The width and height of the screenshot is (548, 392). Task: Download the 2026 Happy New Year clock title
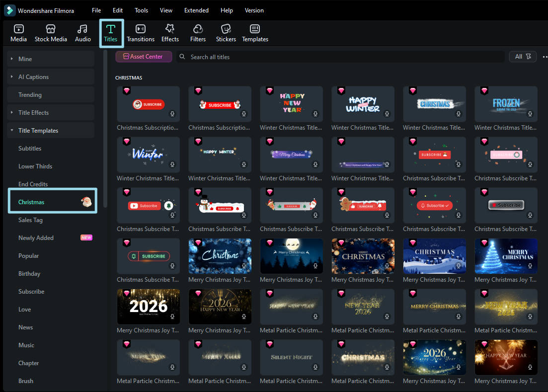click(244, 316)
